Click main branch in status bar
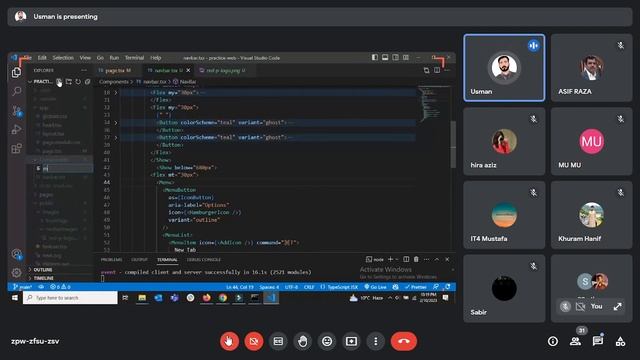The image size is (640, 360). click(22, 287)
